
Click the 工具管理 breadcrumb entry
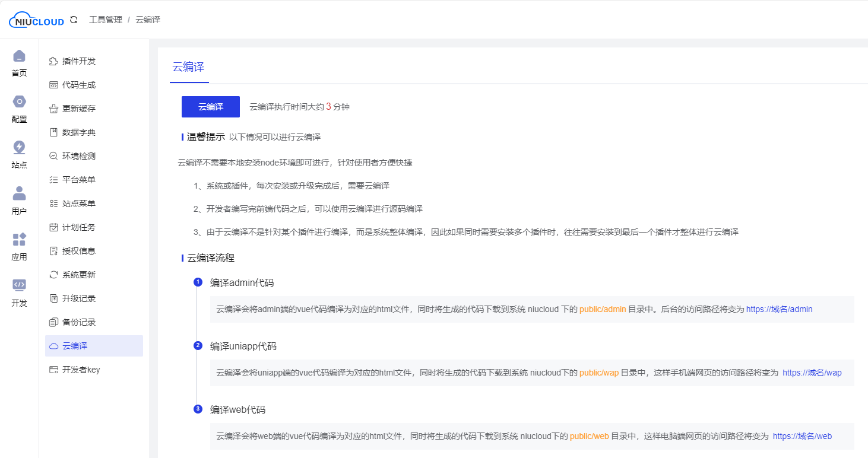(x=105, y=19)
